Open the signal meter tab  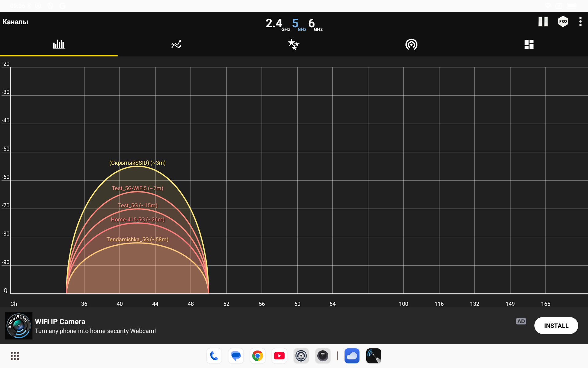[411, 44]
